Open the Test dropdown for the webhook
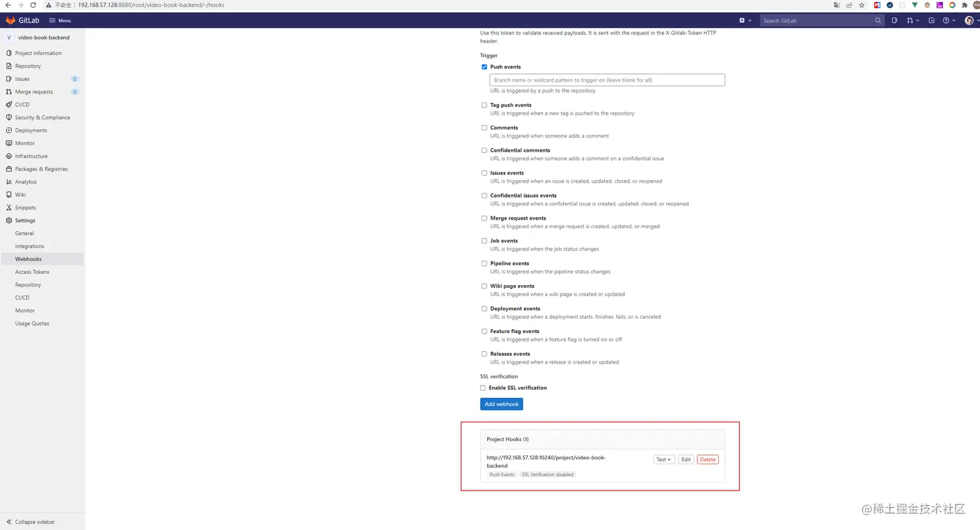Image resolution: width=980 pixels, height=530 pixels. tap(664, 459)
